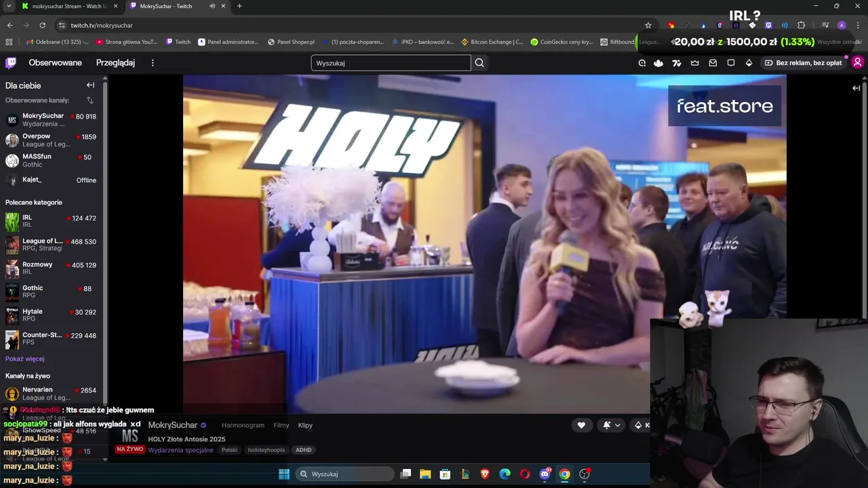Open MokrySuchar in followed channels
Screen dimensions: 868x488
coord(51,120)
